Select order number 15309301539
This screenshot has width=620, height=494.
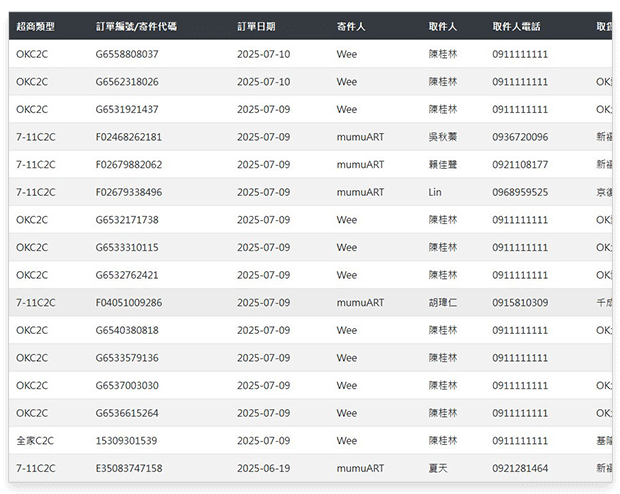click(126, 441)
